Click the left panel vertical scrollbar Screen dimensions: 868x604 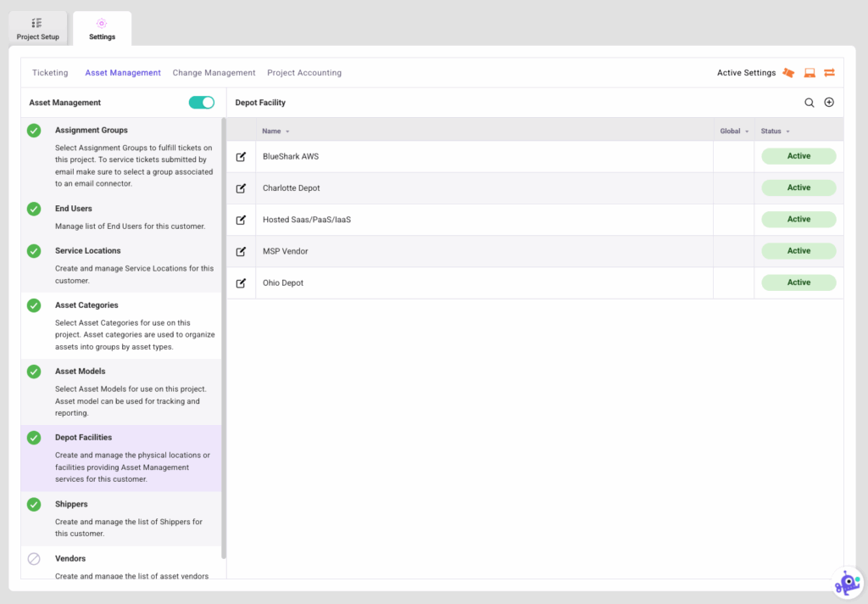(x=224, y=339)
